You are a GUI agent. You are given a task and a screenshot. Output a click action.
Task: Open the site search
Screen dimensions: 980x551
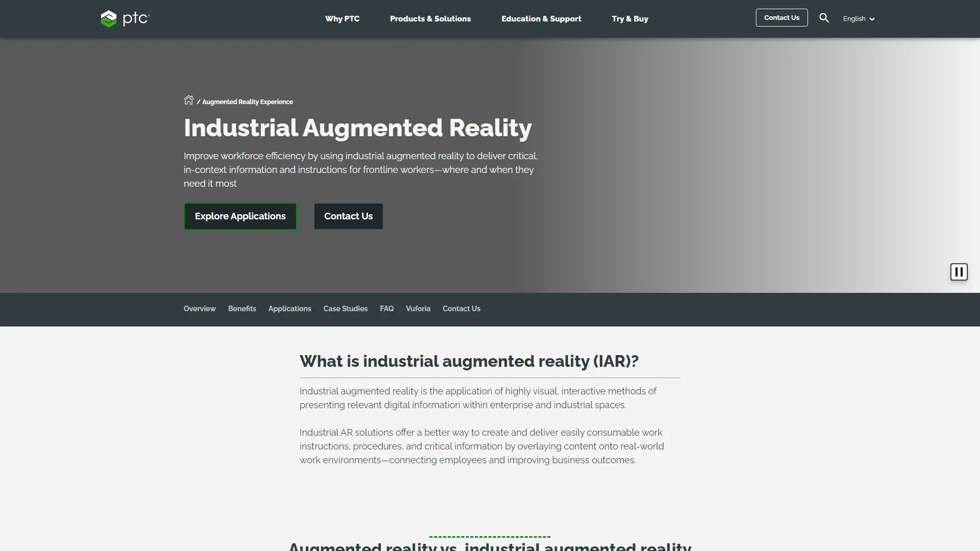tap(824, 17)
